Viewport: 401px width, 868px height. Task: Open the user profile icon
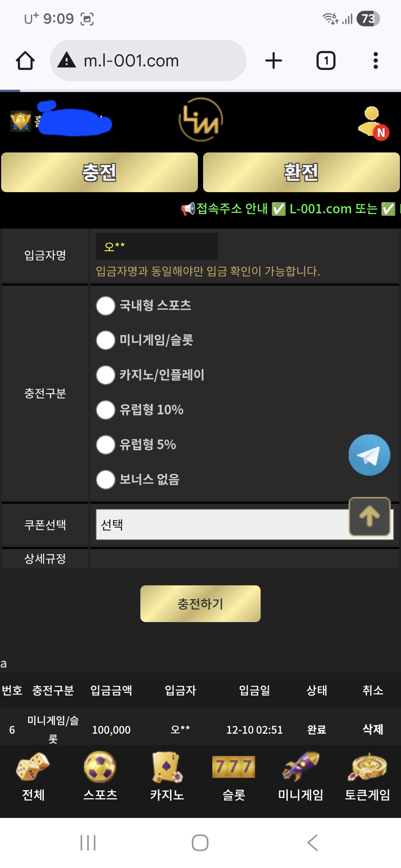coord(372,122)
